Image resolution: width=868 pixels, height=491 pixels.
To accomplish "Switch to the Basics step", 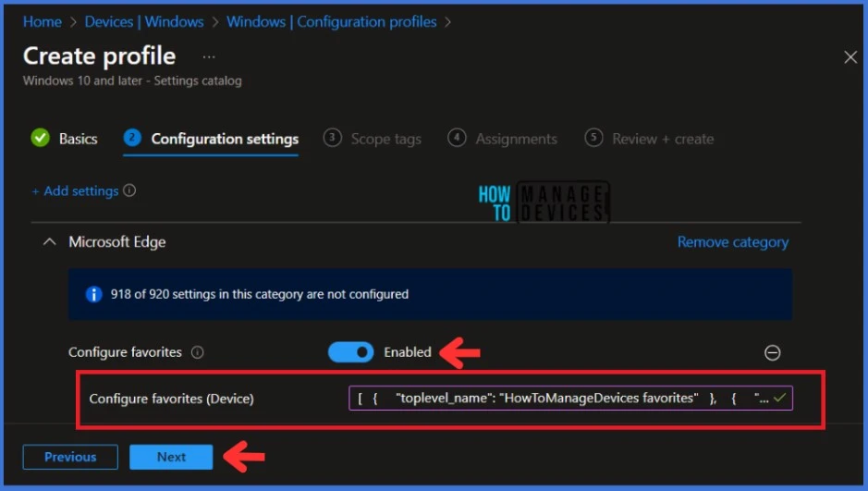I will coord(78,139).
